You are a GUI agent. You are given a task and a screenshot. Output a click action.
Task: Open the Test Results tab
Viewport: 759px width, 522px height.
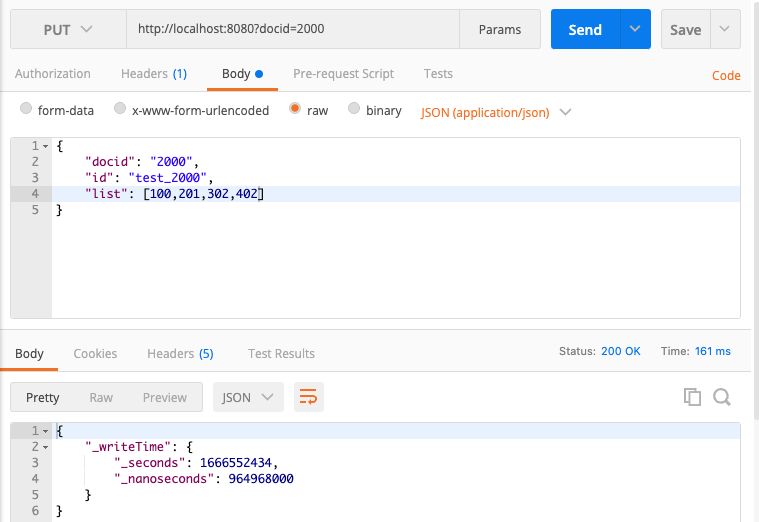[x=281, y=353]
